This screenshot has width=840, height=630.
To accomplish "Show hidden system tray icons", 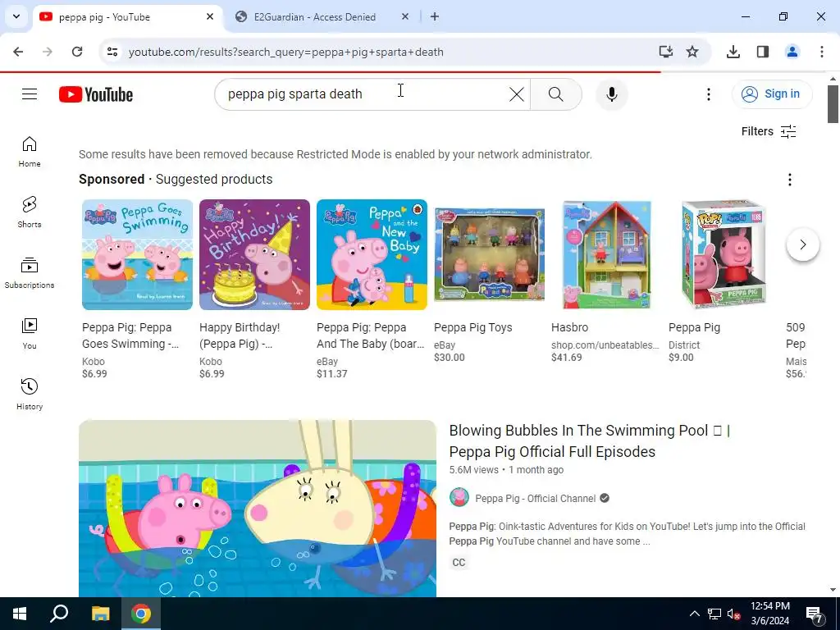I will (x=694, y=614).
